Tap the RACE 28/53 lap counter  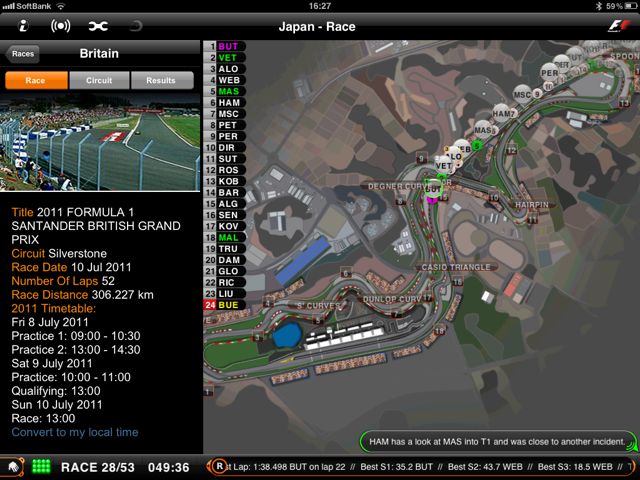[x=98, y=467]
